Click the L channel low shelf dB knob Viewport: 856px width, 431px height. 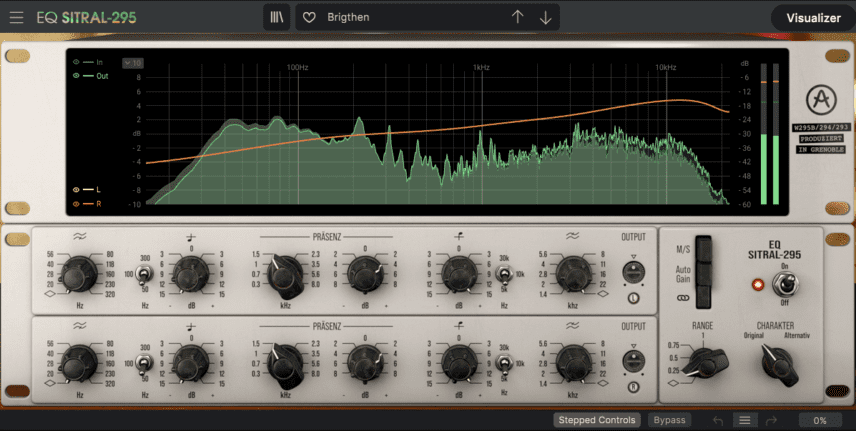click(192, 274)
